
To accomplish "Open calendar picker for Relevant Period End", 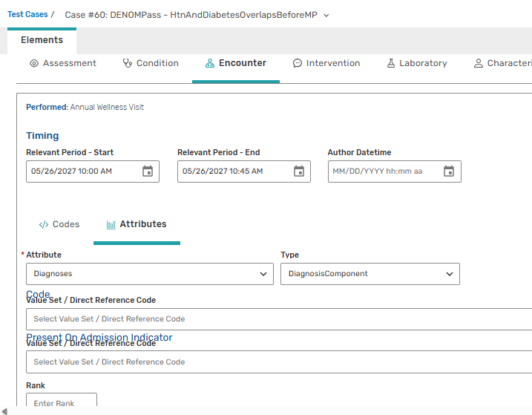I will tap(299, 171).
